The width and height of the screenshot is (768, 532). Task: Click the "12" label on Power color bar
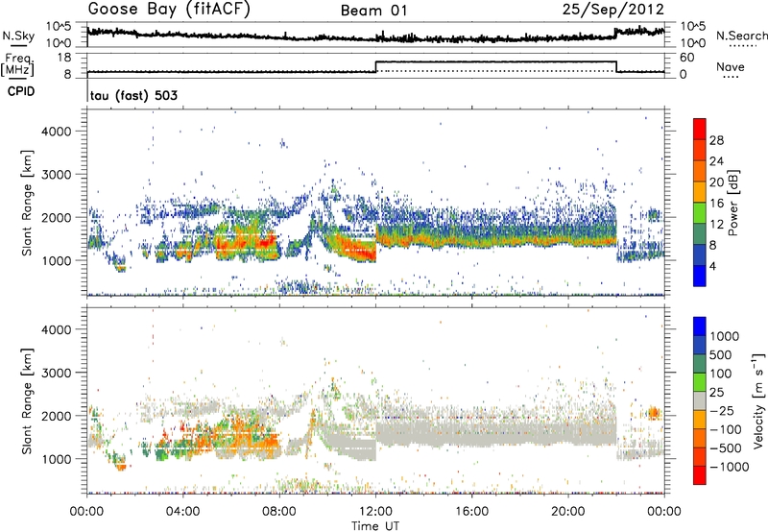click(716, 225)
